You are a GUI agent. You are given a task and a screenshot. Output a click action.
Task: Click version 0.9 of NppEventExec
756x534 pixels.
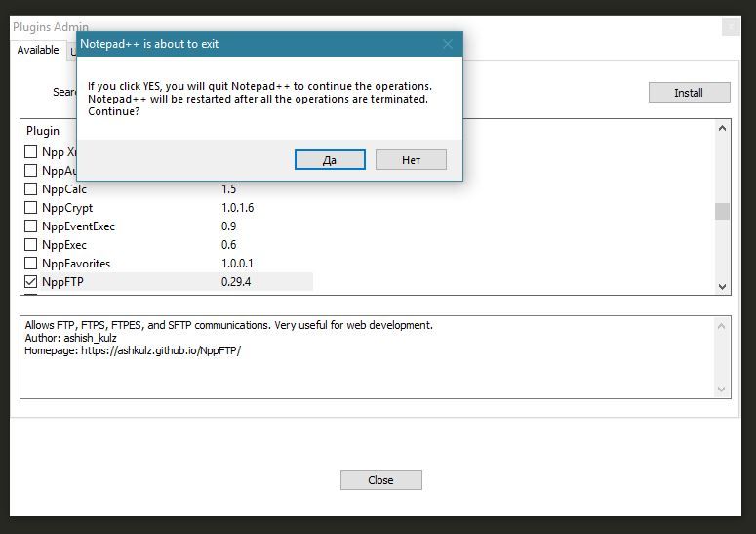228,226
